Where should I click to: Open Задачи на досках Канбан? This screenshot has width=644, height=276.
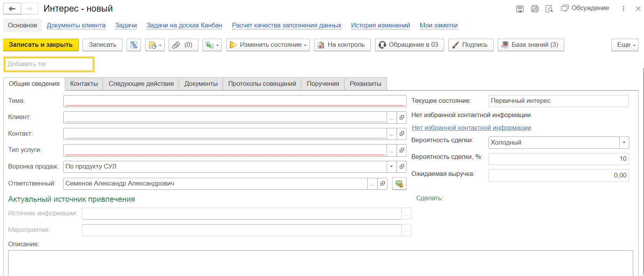184,25
